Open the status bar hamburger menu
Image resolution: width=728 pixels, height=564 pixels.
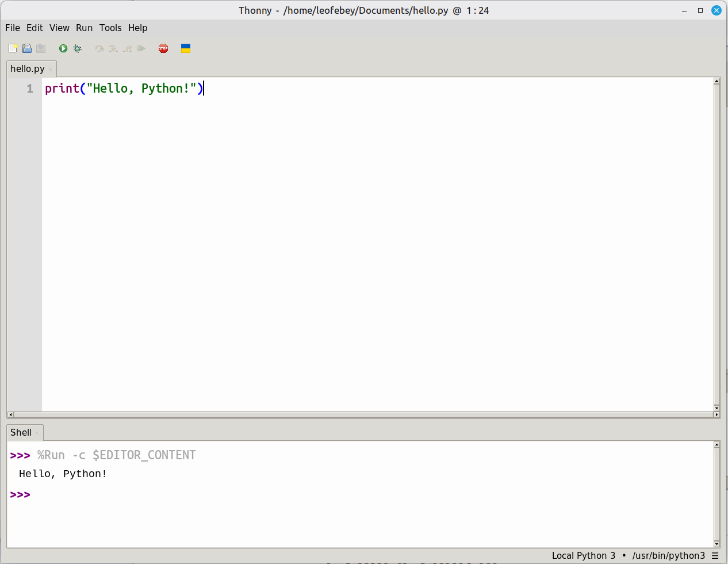tap(715, 555)
